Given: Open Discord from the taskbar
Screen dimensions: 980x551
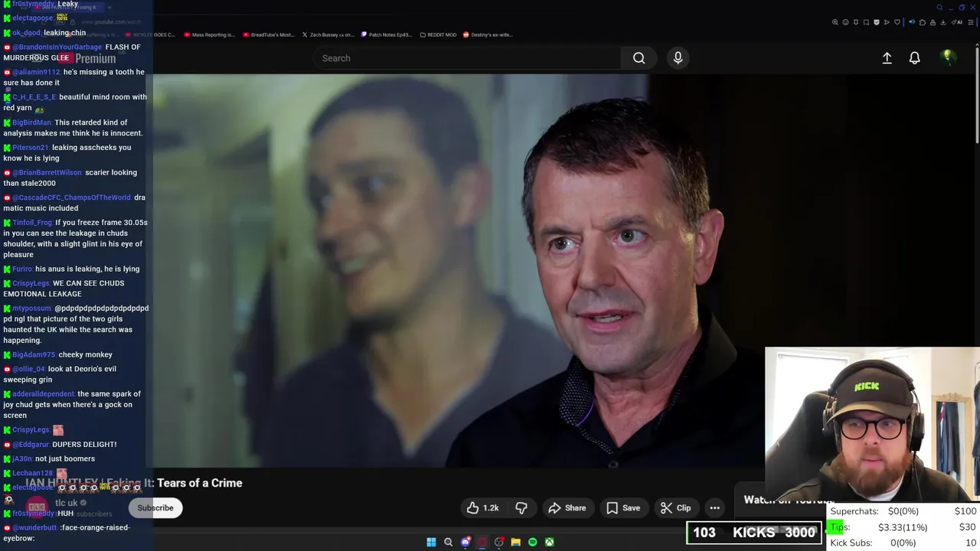Looking at the screenshot, I should point(465,543).
